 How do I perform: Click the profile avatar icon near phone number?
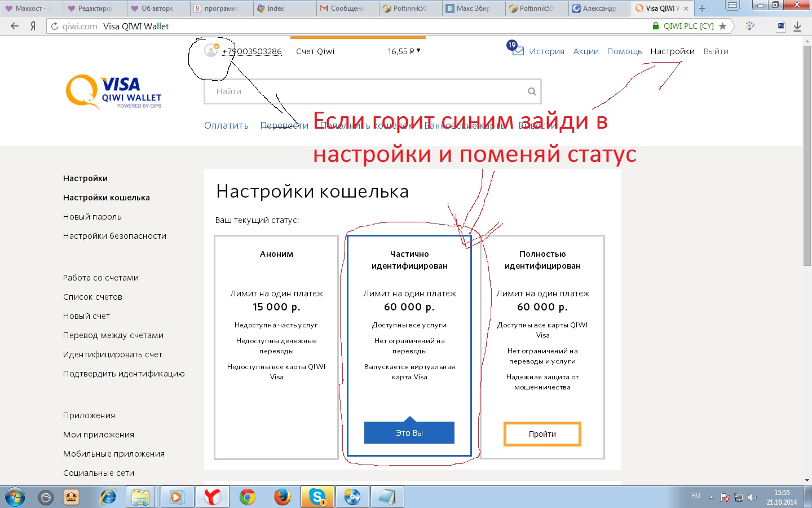click(211, 50)
